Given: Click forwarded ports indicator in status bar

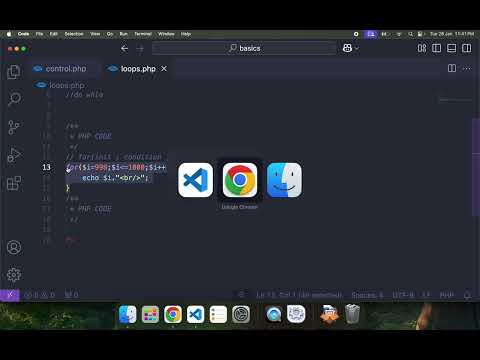Looking at the screenshot, I should pyautogui.click(x=71, y=295).
